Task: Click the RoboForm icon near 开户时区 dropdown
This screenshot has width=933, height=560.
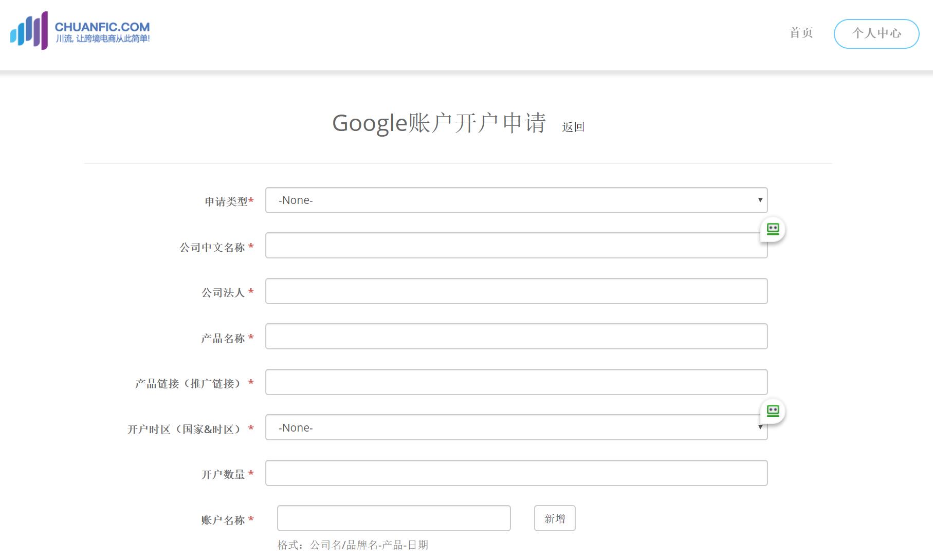Action: click(773, 411)
